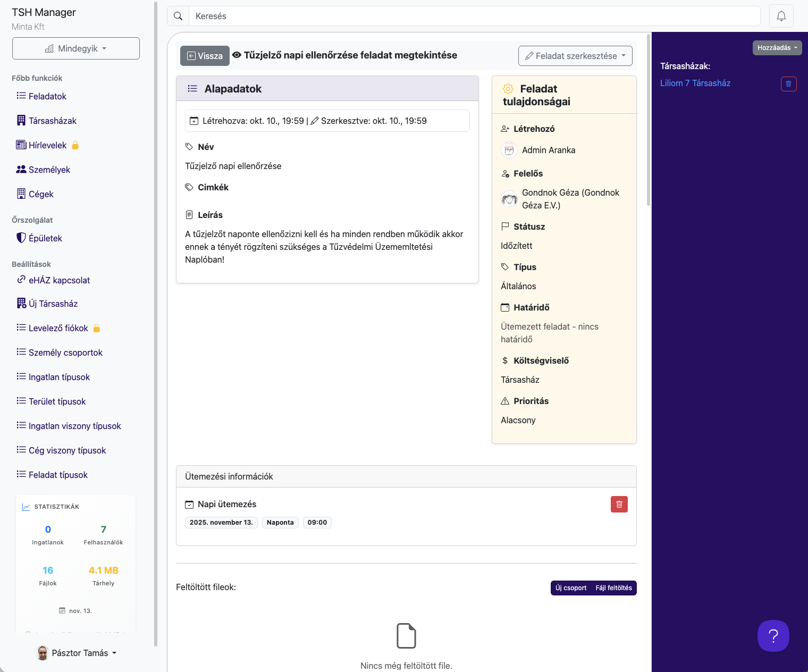The width and height of the screenshot is (808, 672).
Task: Go to Feladatok in the sidebar
Action: pyautogui.click(x=47, y=96)
